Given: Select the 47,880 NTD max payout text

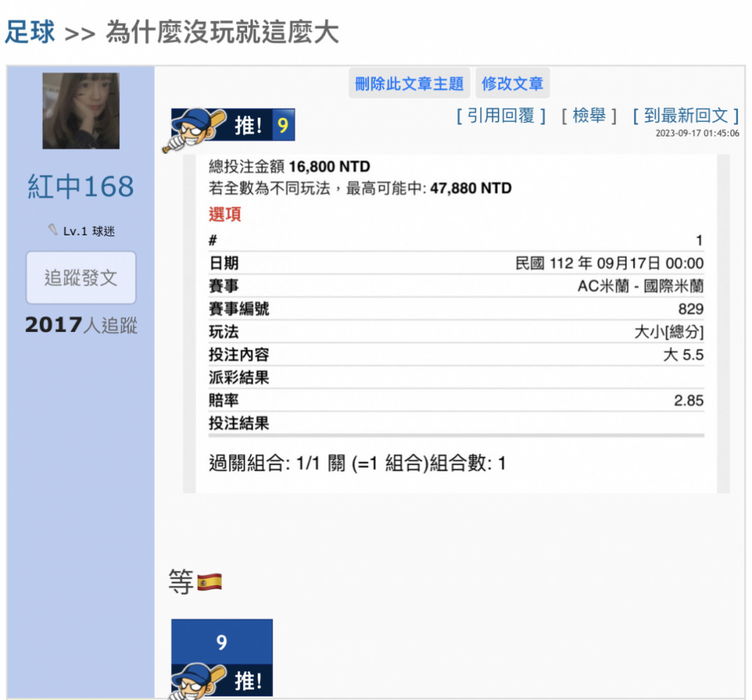Looking at the screenshot, I should point(471,188).
